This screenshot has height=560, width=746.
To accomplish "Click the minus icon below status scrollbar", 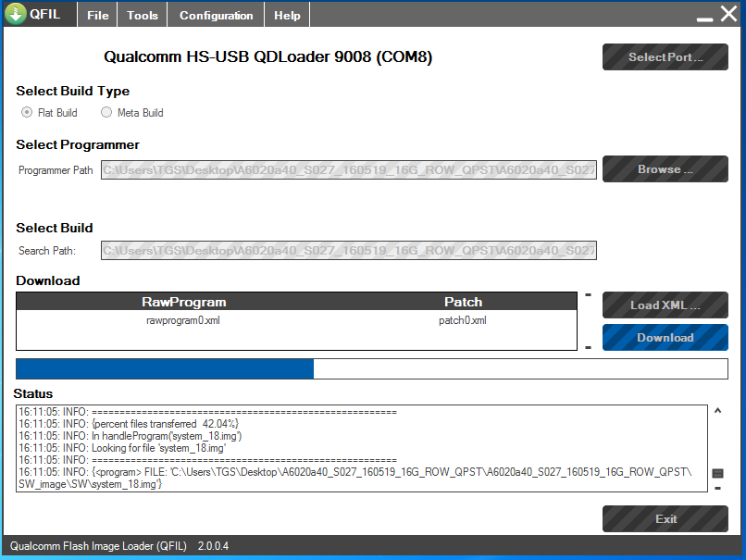I will [x=718, y=488].
